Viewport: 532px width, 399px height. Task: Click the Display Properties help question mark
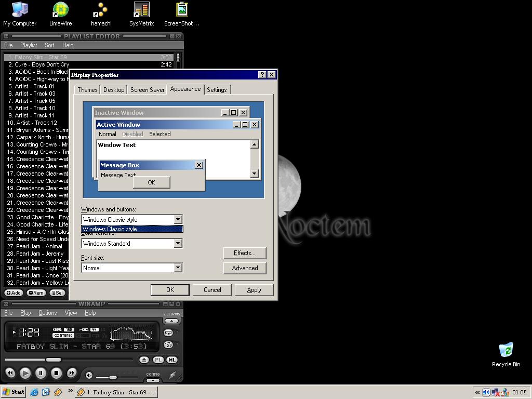coord(262,75)
